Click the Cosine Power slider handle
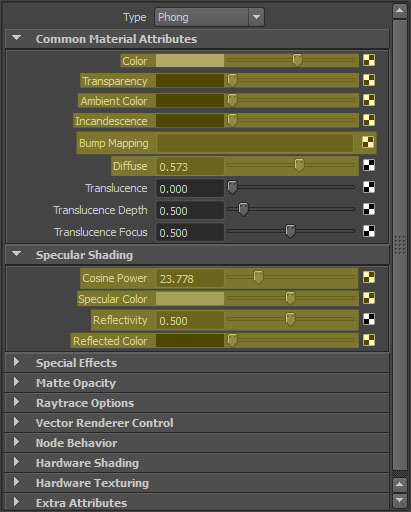 258,277
